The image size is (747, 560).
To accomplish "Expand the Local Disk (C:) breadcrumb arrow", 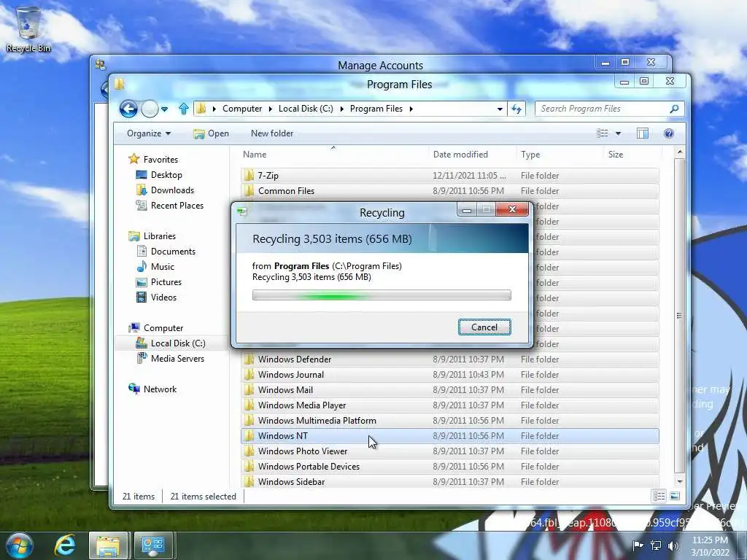I will point(341,109).
